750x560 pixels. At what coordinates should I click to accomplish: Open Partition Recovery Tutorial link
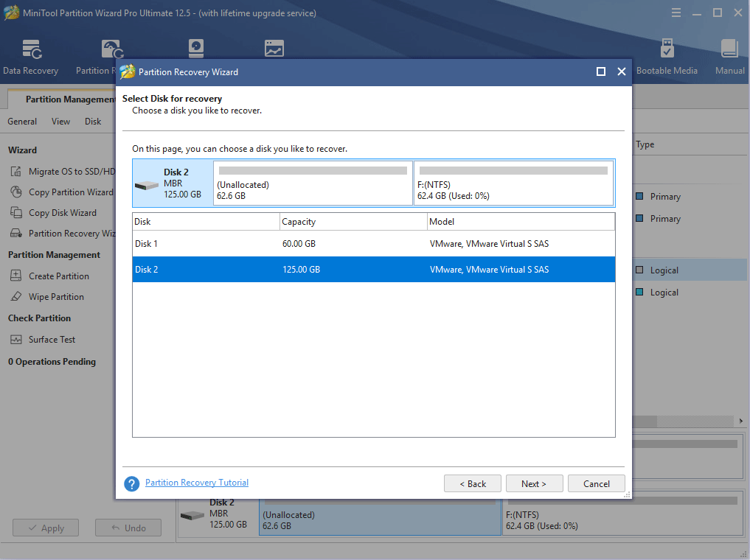197,483
